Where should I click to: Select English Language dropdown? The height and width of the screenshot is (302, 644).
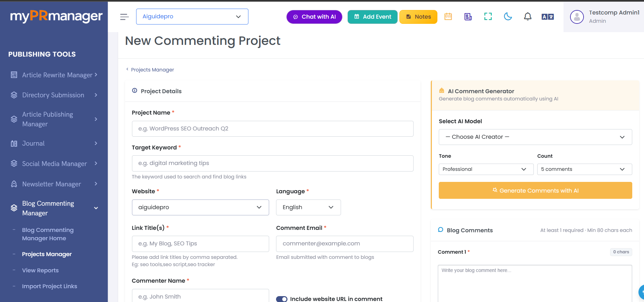pyautogui.click(x=308, y=207)
